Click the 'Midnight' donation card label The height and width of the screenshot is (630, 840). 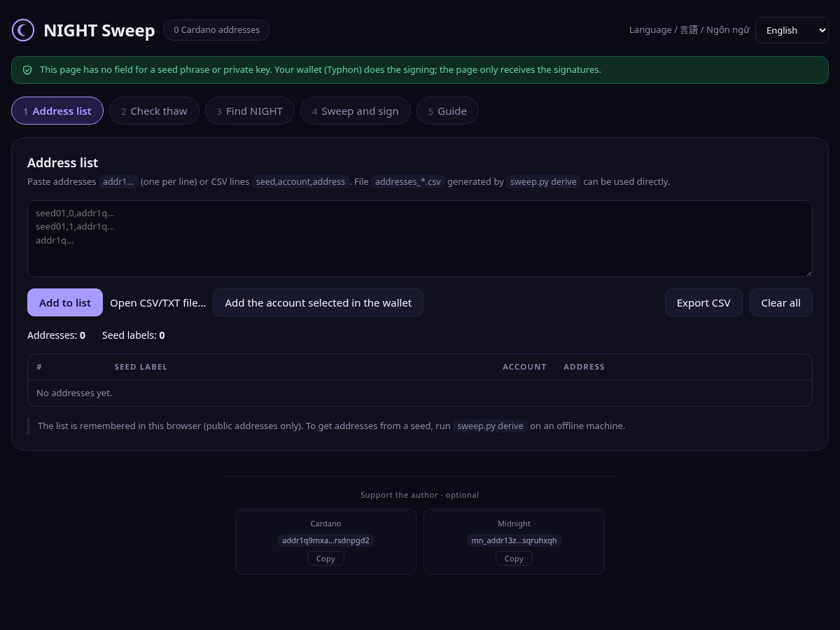[514, 524]
